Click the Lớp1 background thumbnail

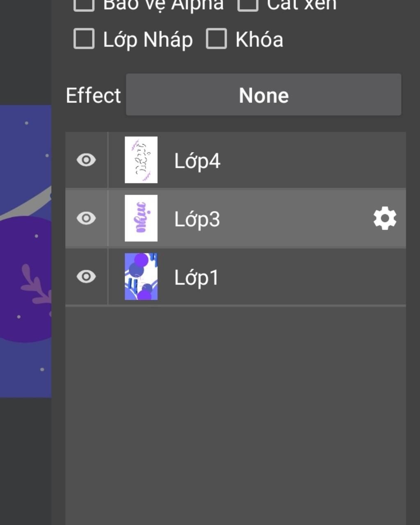point(141,276)
